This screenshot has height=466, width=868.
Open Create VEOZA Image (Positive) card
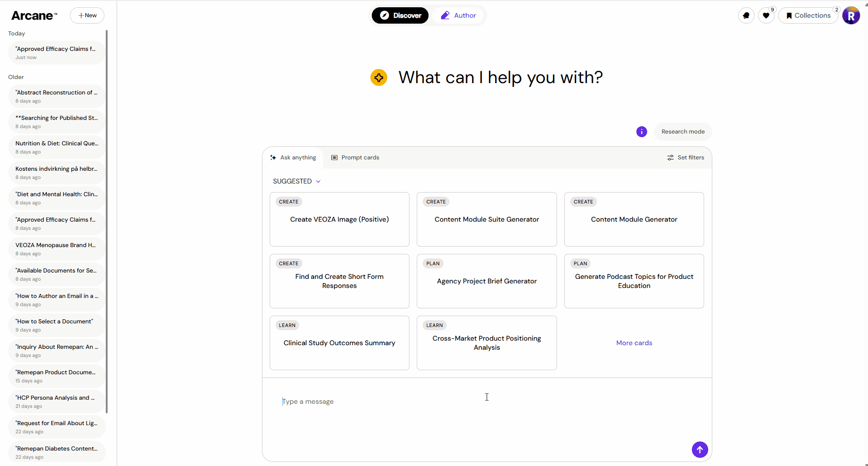point(340,219)
